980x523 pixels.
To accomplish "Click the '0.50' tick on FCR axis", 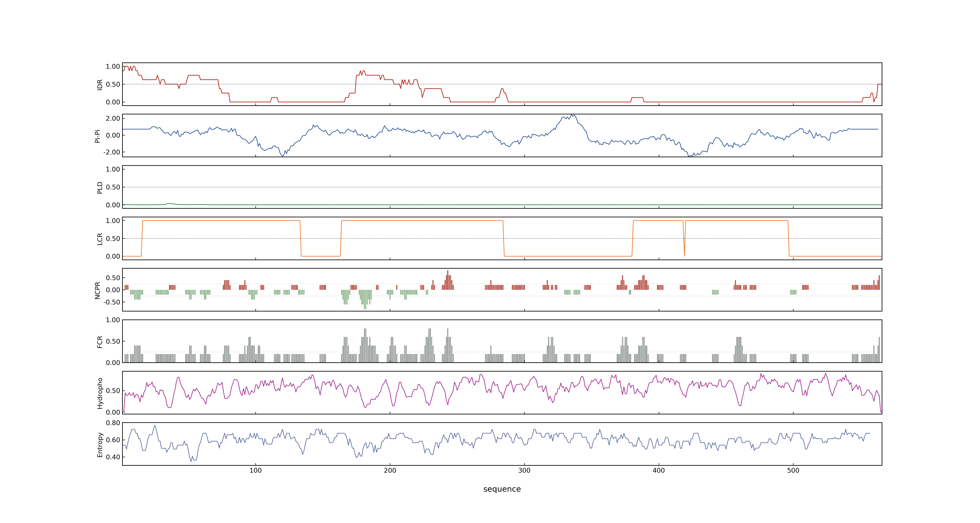I will pyautogui.click(x=113, y=341).
